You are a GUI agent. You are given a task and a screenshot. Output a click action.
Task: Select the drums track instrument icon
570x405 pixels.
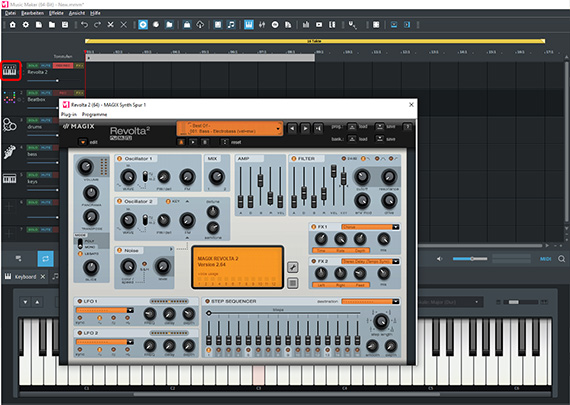click(9, 125)
